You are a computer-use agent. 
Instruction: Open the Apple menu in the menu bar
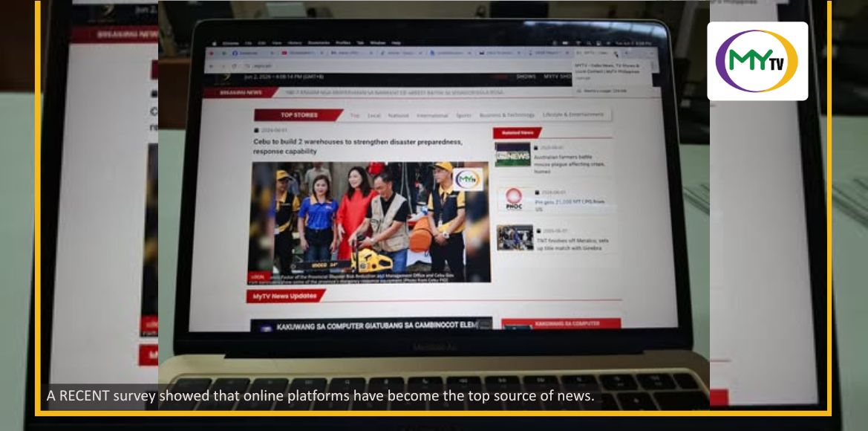[215, 43]
